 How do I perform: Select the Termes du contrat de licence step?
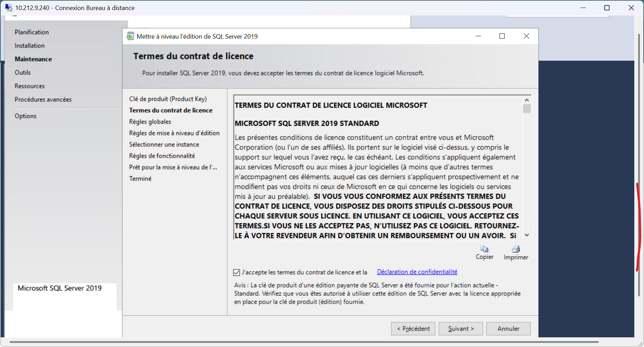click(x=171, y=110)
